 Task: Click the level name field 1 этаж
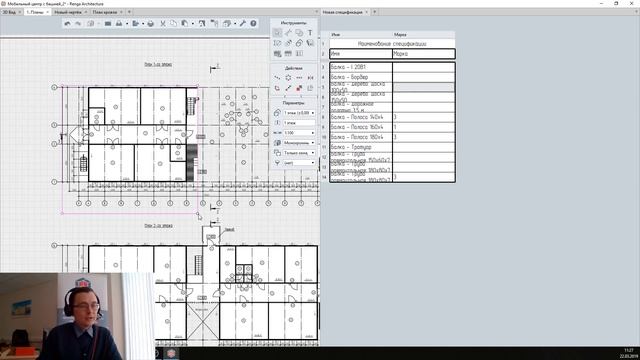pyautogui.click(x=299, y=122)
